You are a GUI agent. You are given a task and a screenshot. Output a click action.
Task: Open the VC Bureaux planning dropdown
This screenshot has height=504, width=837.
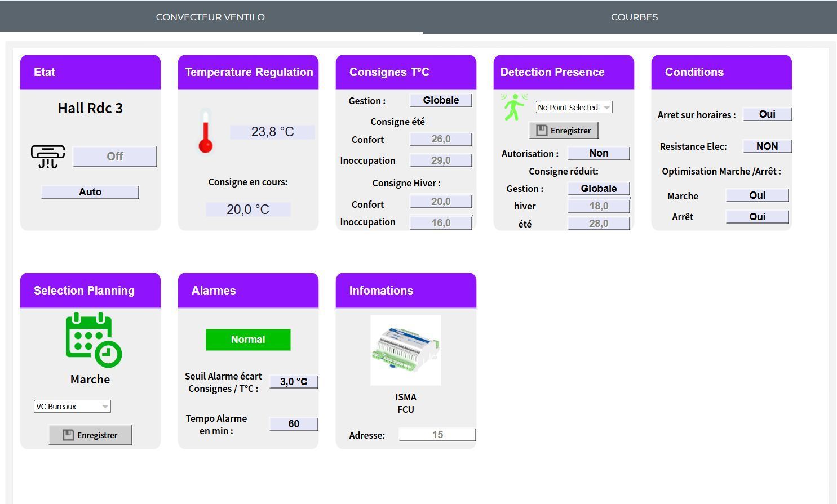tap(72, 407)
